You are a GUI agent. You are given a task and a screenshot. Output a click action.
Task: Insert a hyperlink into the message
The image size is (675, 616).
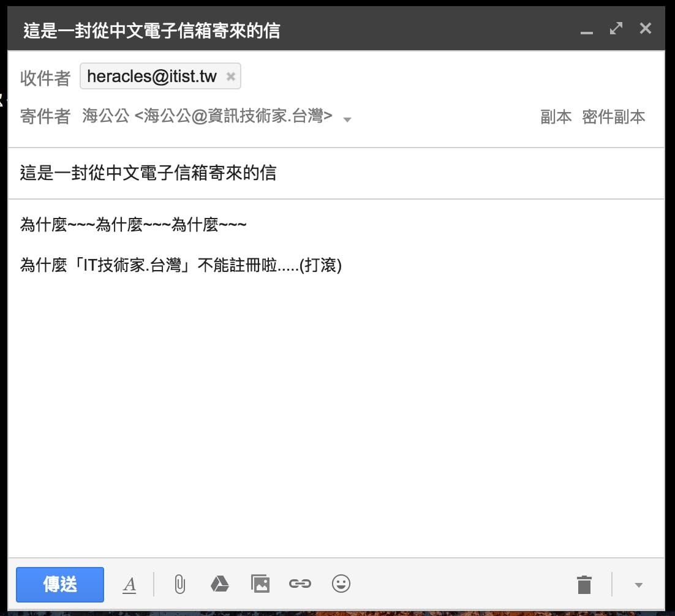[300, 584]
